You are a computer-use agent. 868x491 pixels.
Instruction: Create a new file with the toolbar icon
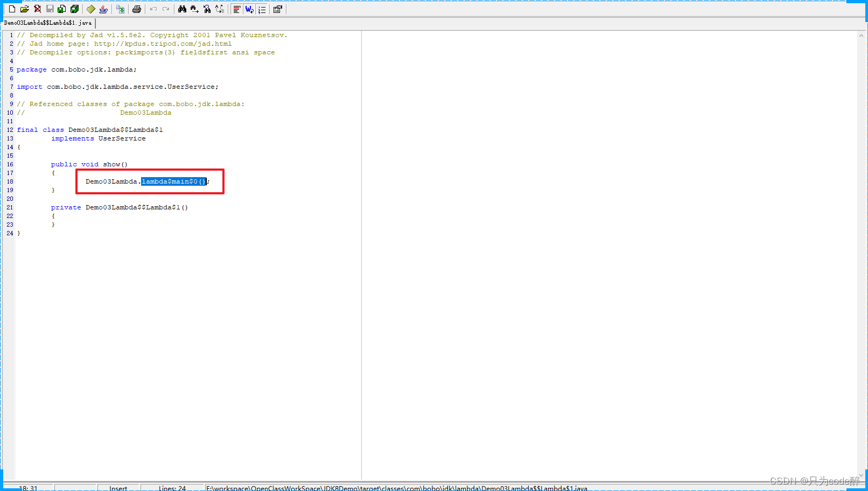tap(12, 9)
